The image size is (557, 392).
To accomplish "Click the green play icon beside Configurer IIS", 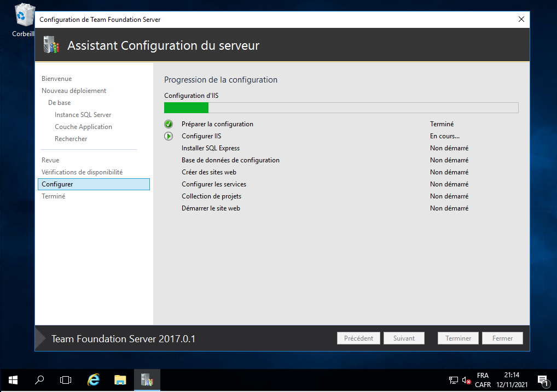I will 169,136.
